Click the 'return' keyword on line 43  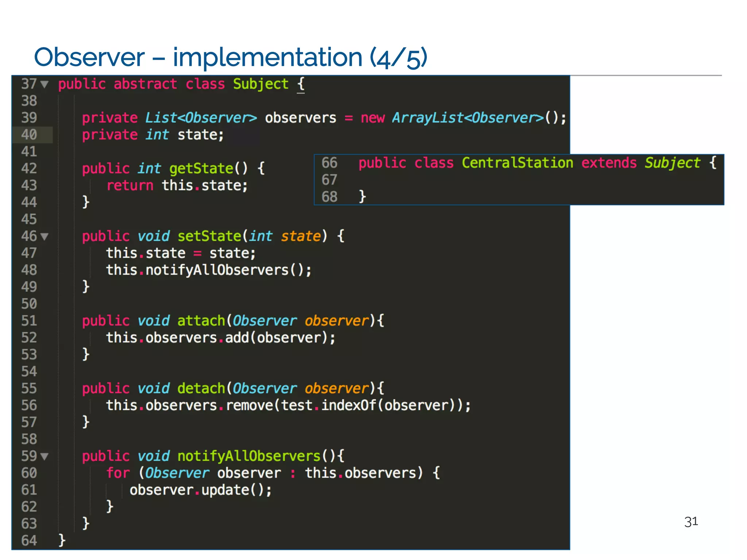(130, 185)
